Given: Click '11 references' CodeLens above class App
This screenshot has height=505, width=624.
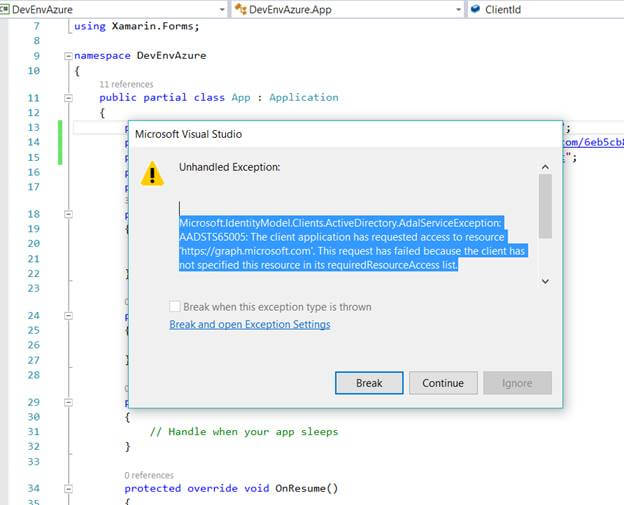Looking at the screenshot, I should tap(126, 84).
